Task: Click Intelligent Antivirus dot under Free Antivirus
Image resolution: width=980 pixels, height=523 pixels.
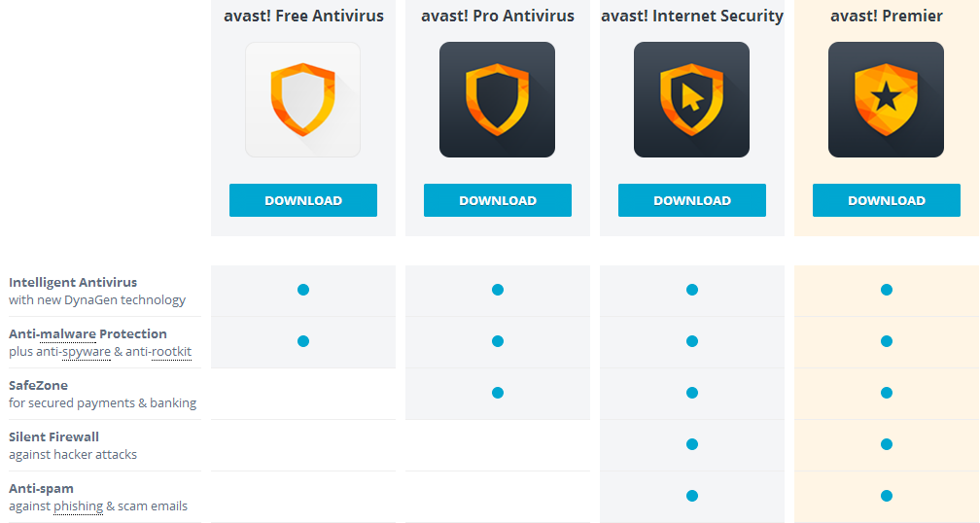Action: point(303,290)
